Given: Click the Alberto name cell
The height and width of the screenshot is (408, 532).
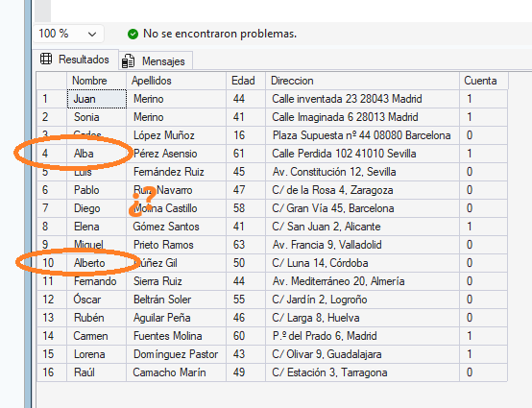Looking at the screenshot, I should click(97, 263).
